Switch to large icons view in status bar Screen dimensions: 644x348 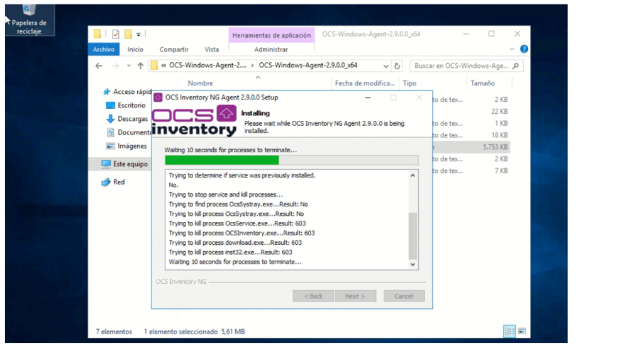[522, 331]
